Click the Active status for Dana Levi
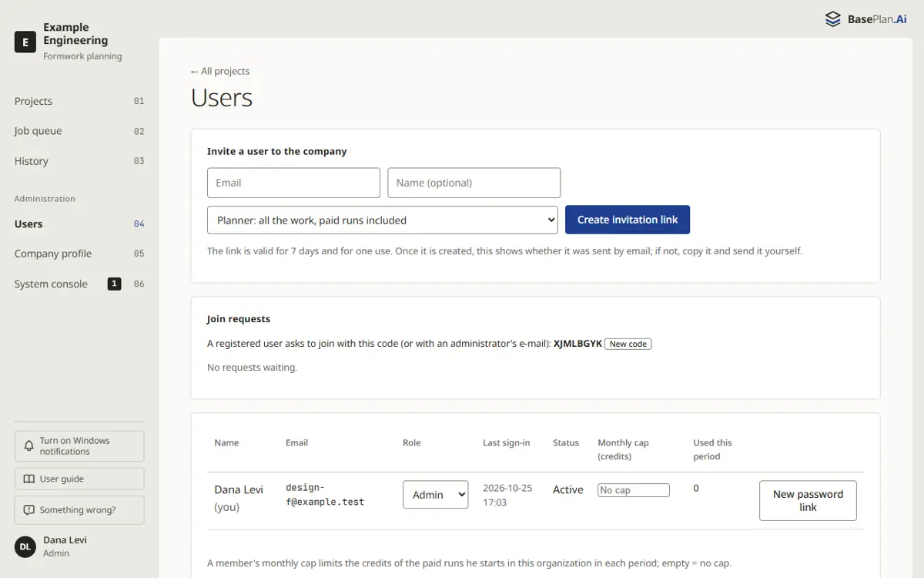Viewport: 924px width, 578px height. click(x=568, y=489)
